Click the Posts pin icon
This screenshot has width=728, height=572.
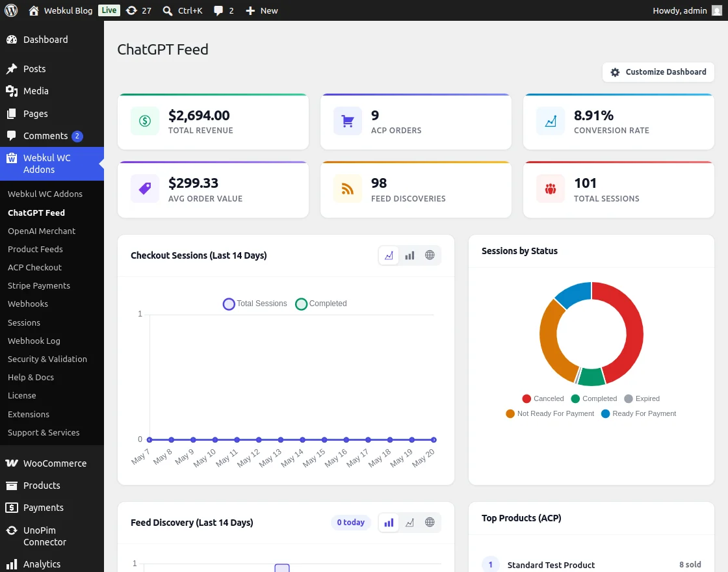pyautogui.click(x=12, y=69)
